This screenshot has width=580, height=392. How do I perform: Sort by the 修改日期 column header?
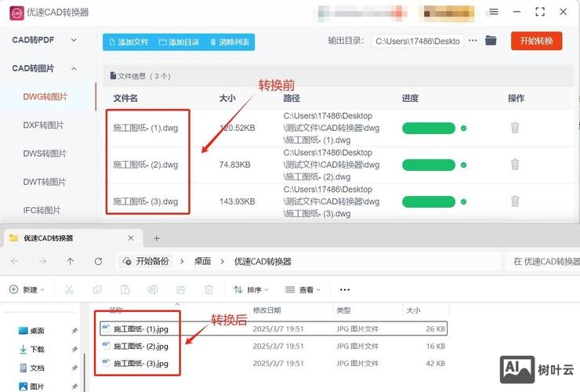tap(266, 310)
